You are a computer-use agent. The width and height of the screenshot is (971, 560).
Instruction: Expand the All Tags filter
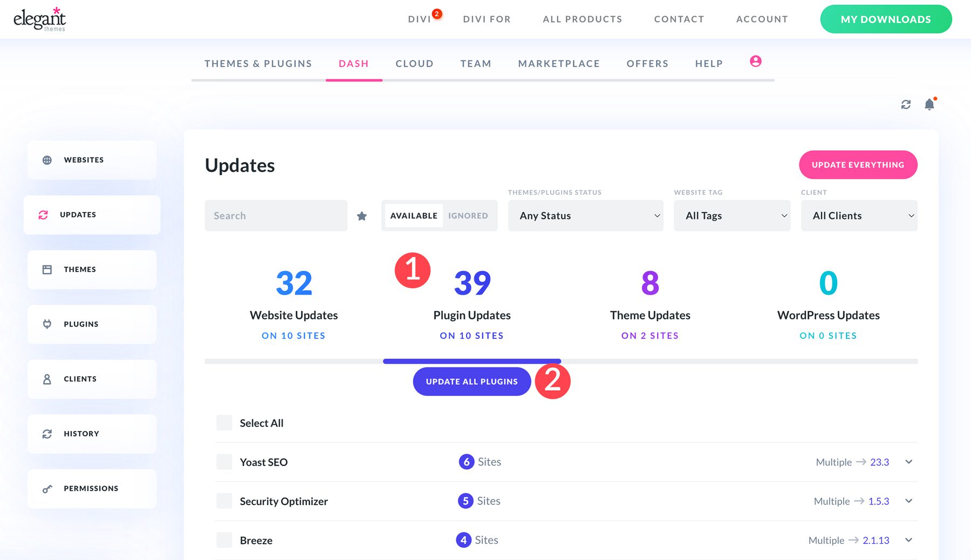tap(731, 215)
